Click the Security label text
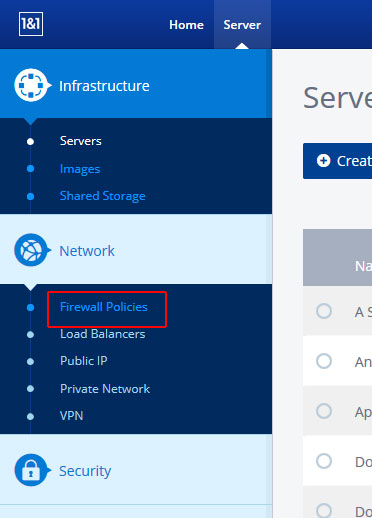Image resolution: width=372 pixels, height=518 pixels. (x=85, y=471)
